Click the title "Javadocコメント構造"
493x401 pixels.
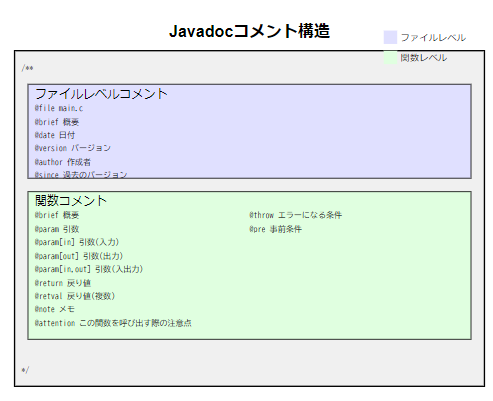pos(249,31)
